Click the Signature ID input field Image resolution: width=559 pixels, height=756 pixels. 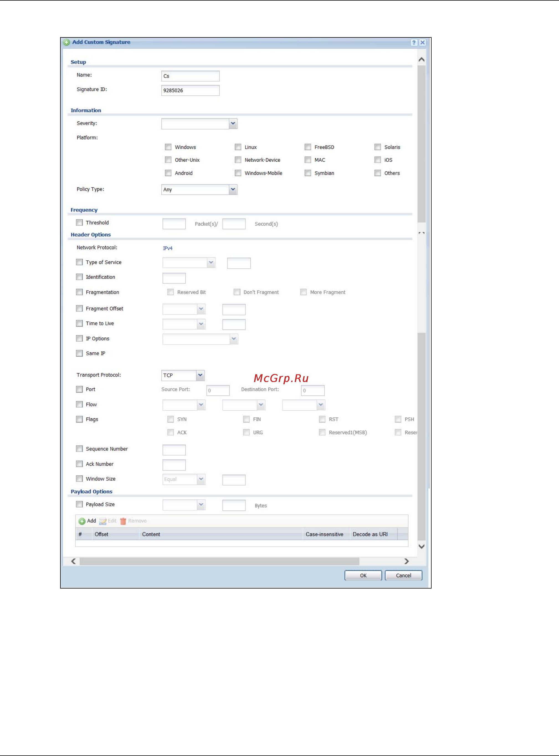click(190, 90)
